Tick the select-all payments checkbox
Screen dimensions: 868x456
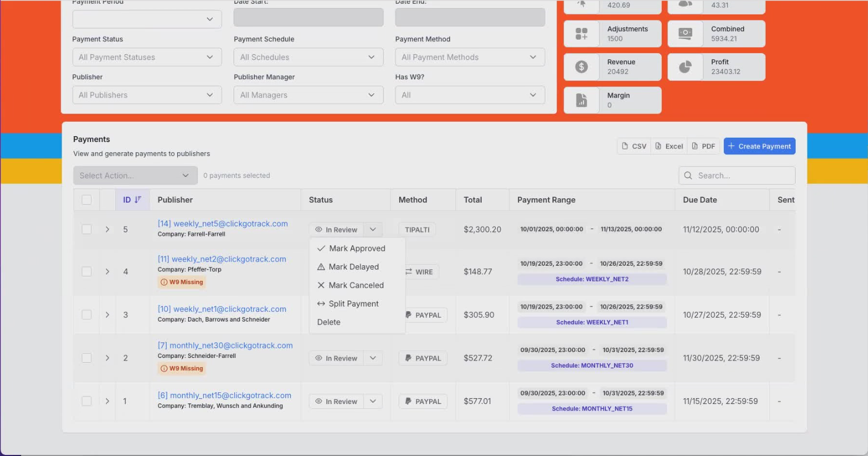[86, 200]
